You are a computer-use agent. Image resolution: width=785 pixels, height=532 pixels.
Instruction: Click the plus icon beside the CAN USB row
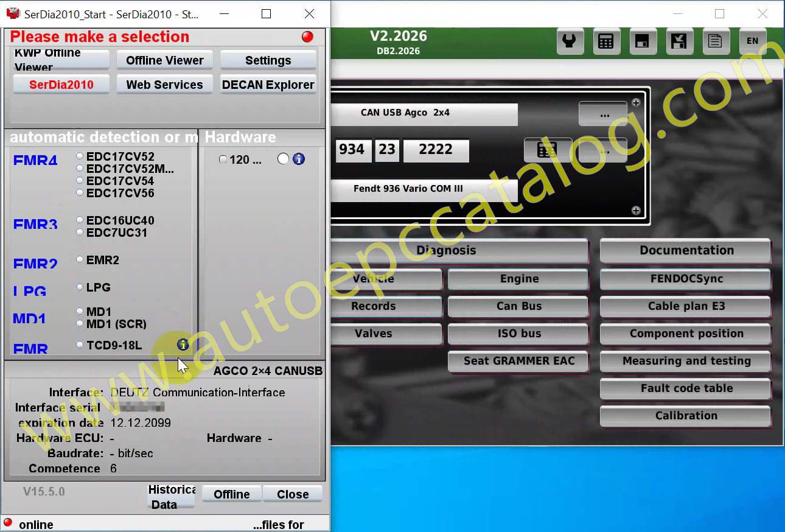coord(636,103)
